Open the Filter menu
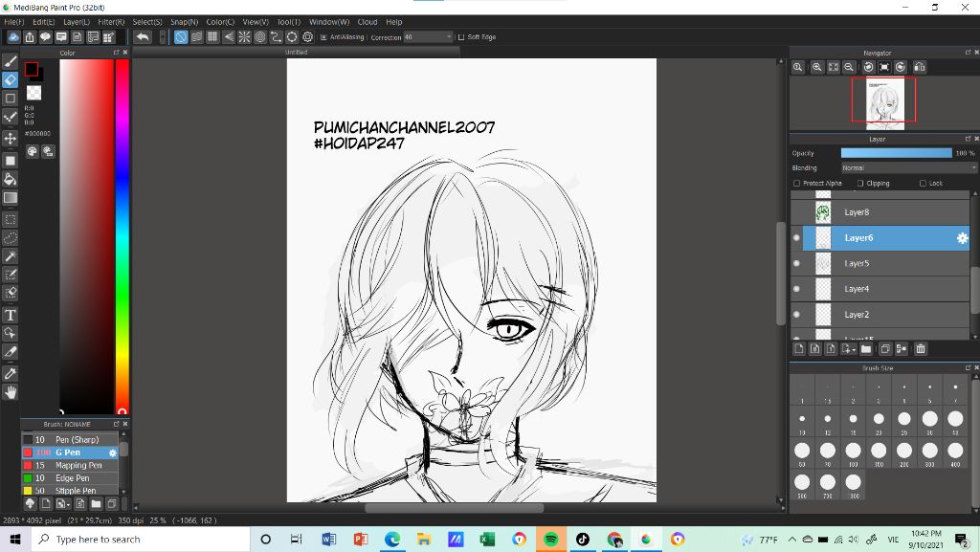This screenshot has height=552, width=980. pos(111,22)
